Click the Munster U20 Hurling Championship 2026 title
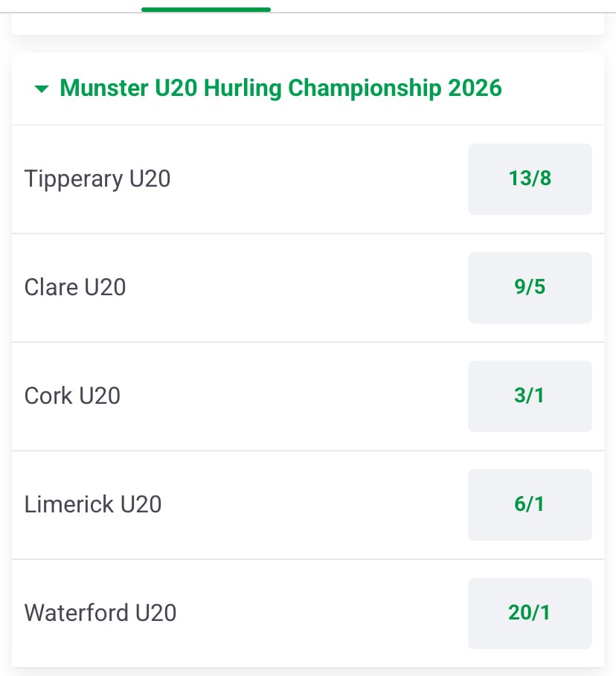This screenshot has height=676, width=616. [280, 88]
